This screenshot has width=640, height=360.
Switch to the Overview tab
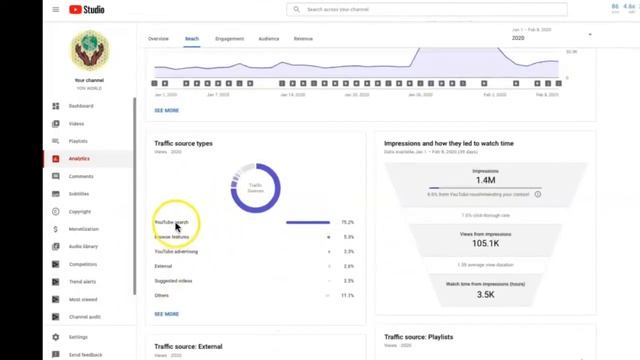tap(158, 39)
